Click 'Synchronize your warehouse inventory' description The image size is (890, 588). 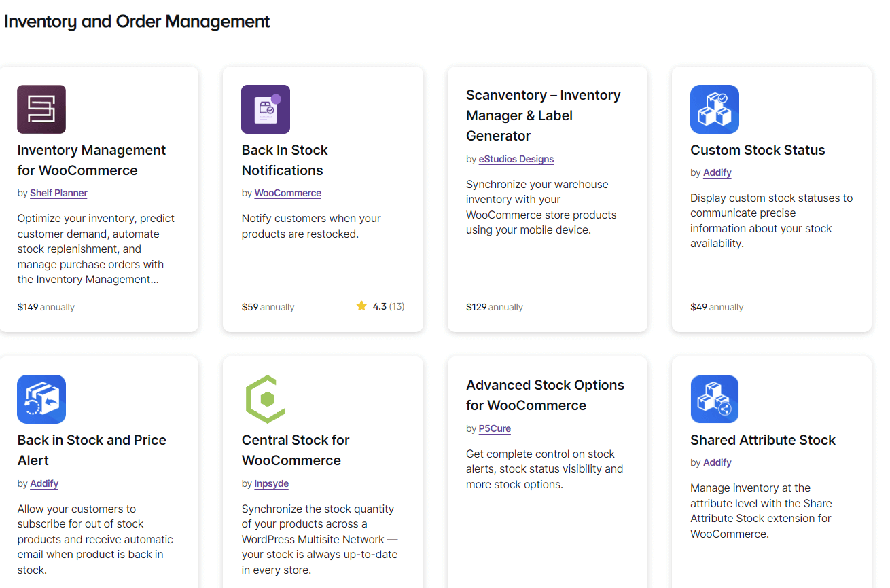pos(541,207)
